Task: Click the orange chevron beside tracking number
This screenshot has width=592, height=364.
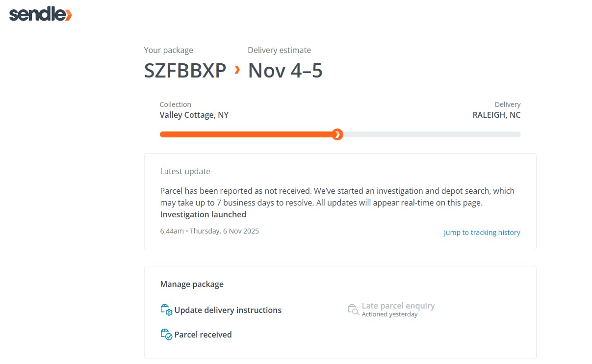Action: click(237, 70)
